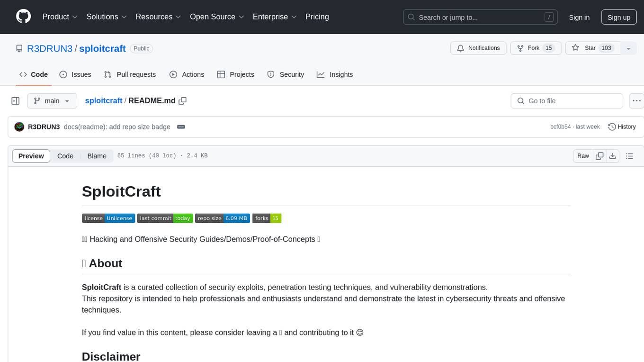644x362 pixels.
Task: Click the About section heading
Action: point(102,263)
